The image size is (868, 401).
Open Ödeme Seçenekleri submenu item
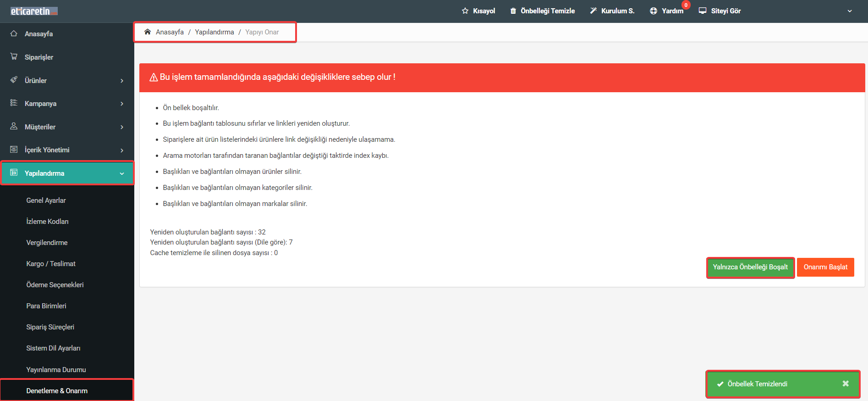point(55,285)
